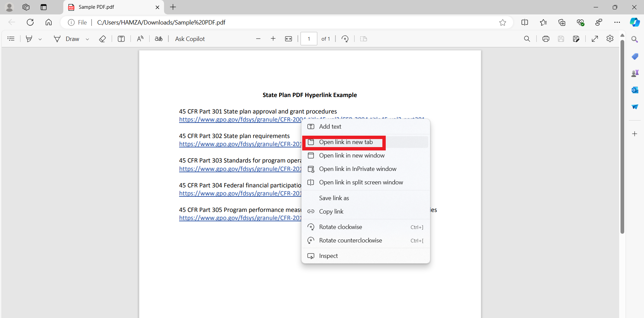Rotate the PDF page using the toolbar icon
Screen dimensions: 644x318
coord(345,39)
